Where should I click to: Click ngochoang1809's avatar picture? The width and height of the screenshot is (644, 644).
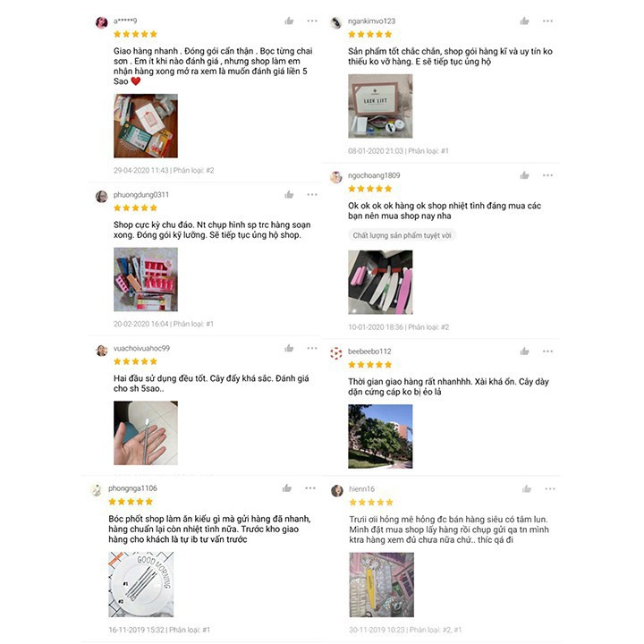336,177
